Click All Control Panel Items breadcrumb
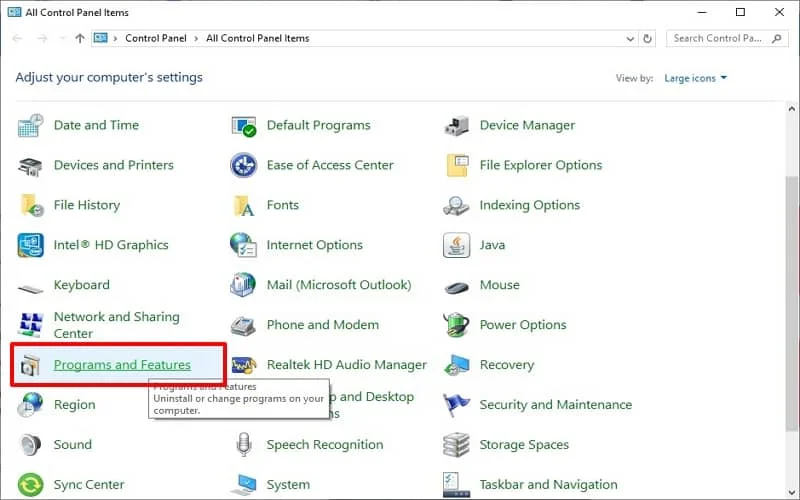Image resolution: width=800 pixels, height=500 pixels. pyautogui.click(x=258, y=38)
